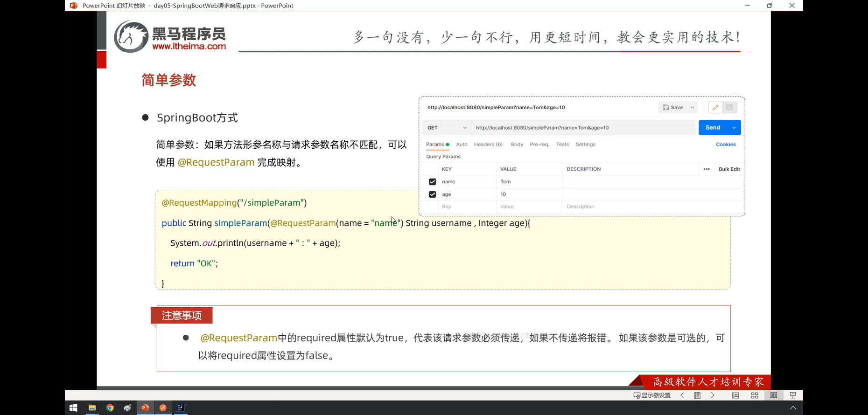
Task: Go to previous slide arrow
Action: point(682,395)
